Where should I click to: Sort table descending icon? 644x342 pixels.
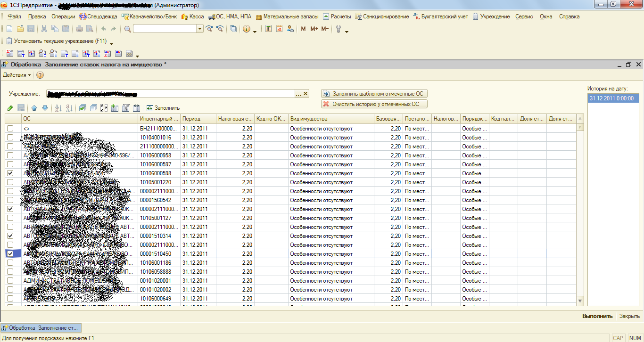tap(69, 108)
